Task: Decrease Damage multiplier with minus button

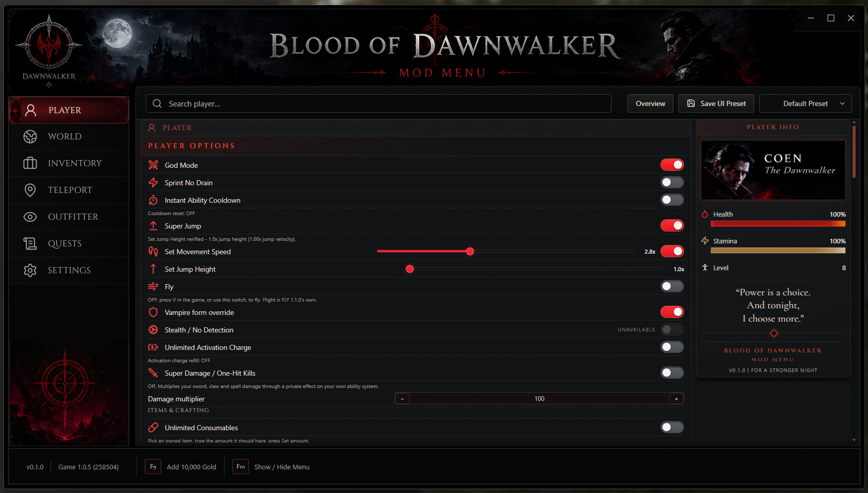Action: pos(402,398)
